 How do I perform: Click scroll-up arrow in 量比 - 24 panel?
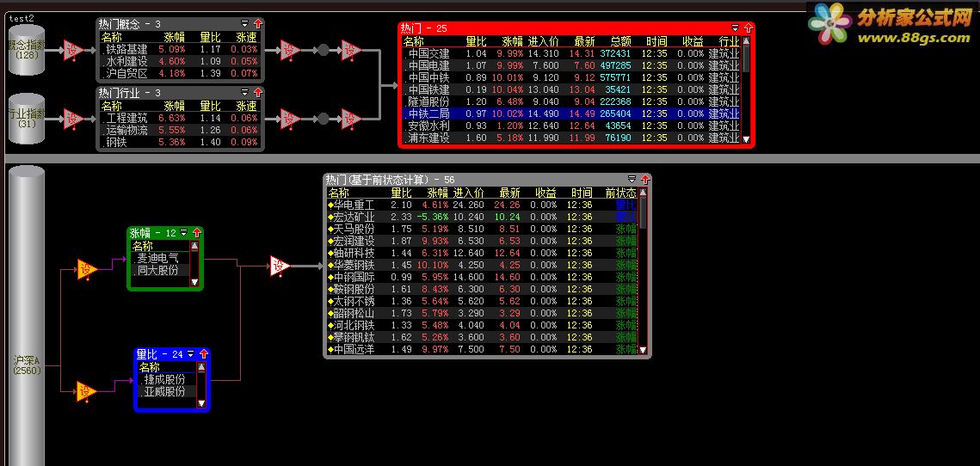pos(200,367)
